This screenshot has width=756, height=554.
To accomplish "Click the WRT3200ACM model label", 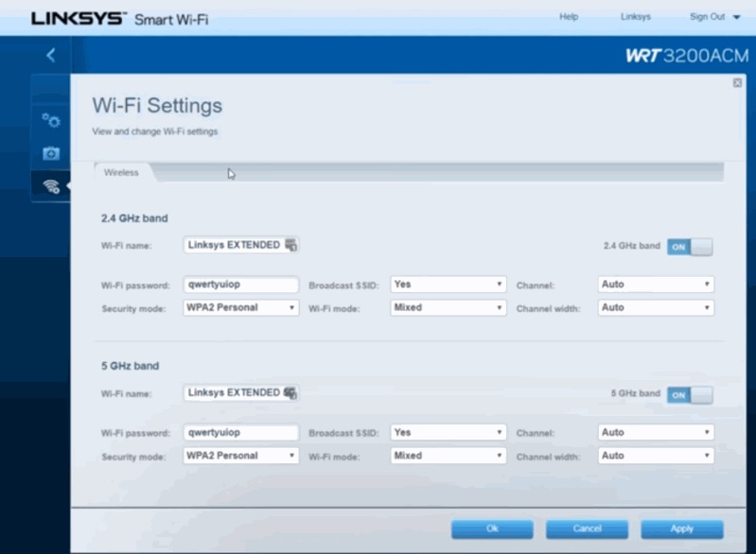I will tap(687, 56).
